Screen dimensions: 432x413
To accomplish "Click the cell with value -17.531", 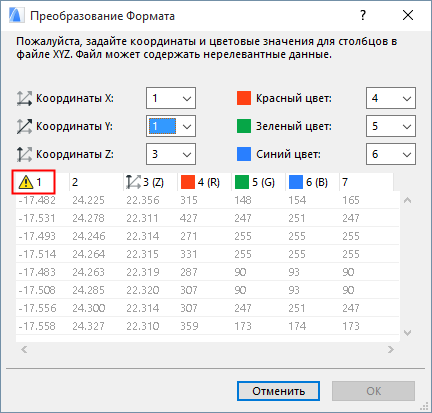I will (37, 218).
